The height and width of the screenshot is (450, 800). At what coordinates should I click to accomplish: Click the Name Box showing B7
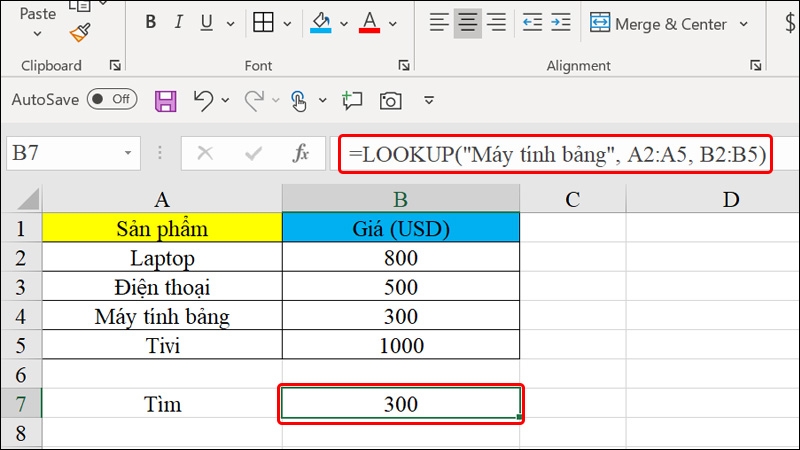click(x=66, y=153)
